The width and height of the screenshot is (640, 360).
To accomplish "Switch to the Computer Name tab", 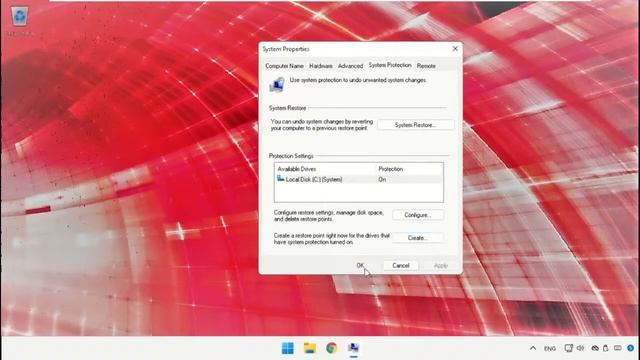I will [284, 66].
